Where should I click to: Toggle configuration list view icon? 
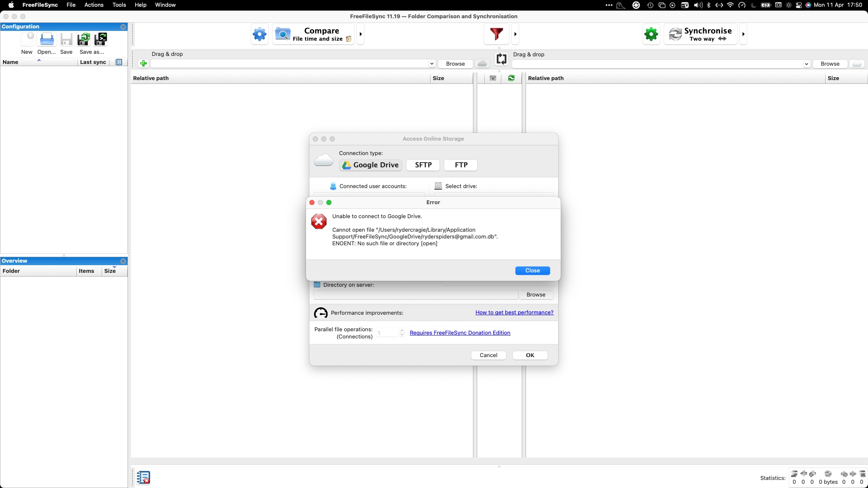(x=119, y=62)
